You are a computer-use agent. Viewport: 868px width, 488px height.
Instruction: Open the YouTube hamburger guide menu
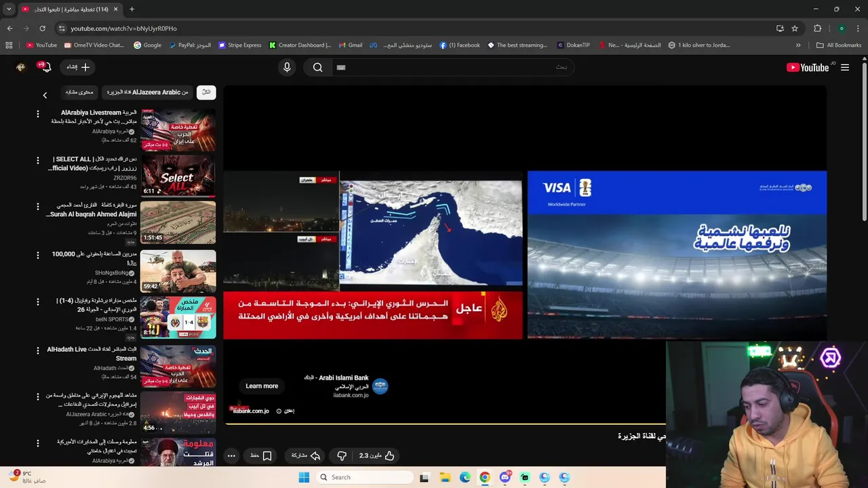click(x=845, y=67)
